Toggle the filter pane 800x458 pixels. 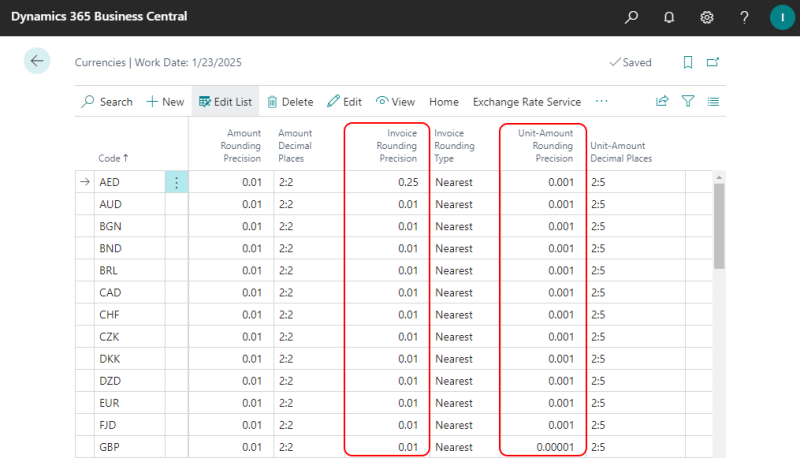pos(688,101)
